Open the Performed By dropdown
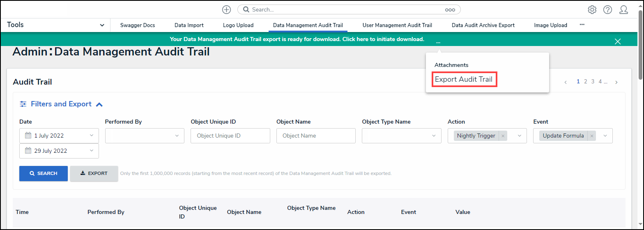The image size is (644, 230). [145, 136]
